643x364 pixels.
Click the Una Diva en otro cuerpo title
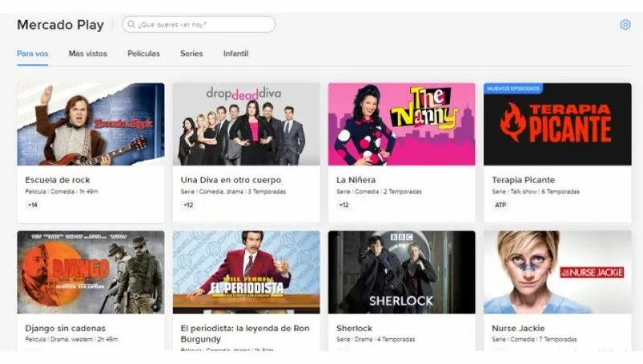pyautogui.click(x=231, y=180)
